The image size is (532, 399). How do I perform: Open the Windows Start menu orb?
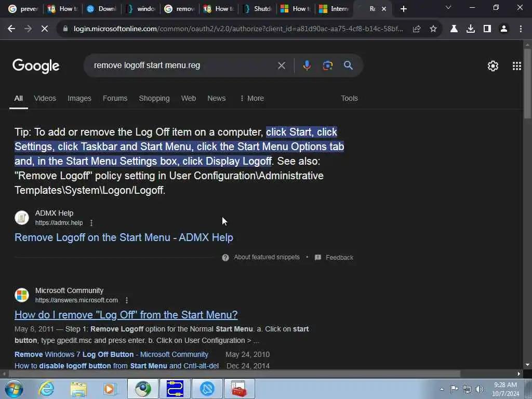pyautogui.click(x=14, y=389)
